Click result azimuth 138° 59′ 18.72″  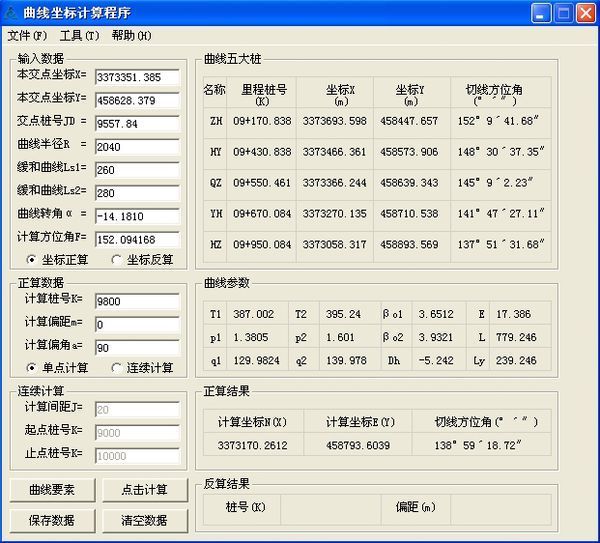[482, 445]
